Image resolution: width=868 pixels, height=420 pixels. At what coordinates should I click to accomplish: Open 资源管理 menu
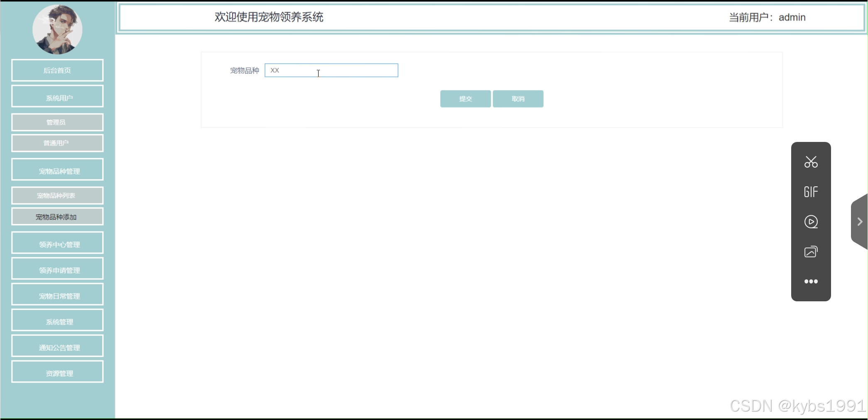pyautogui.click(x=57, y=371)
